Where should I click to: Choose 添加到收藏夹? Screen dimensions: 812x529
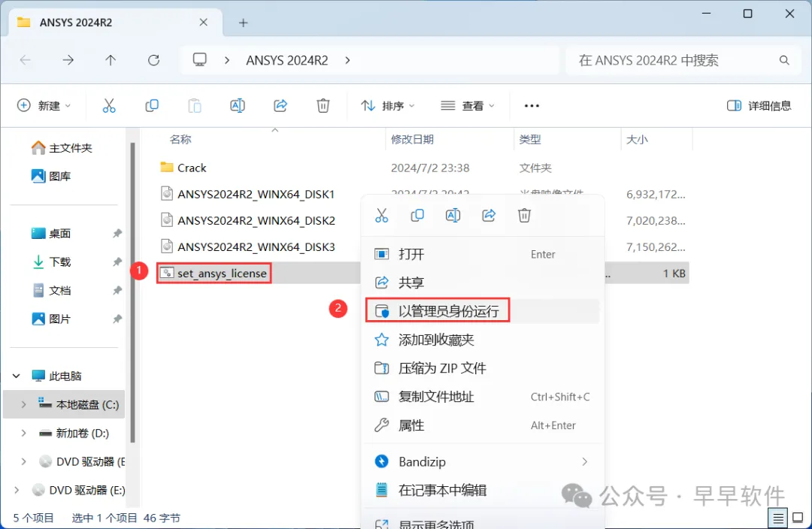click(483, 340)
